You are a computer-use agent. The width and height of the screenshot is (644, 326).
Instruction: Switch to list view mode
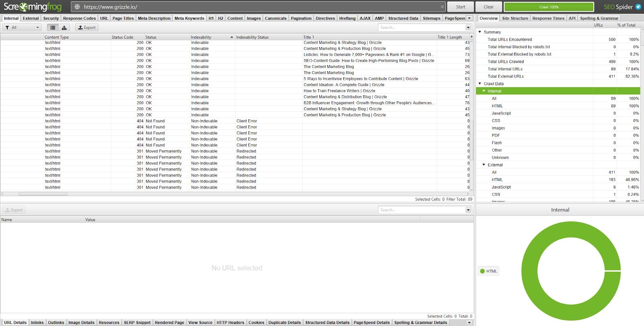[x=53, y=28]
